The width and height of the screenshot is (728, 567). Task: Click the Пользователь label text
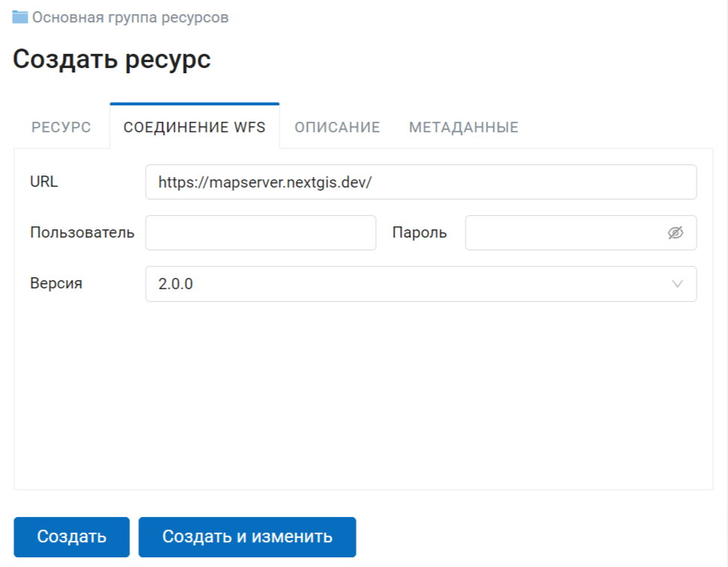[x=82, y=232]
